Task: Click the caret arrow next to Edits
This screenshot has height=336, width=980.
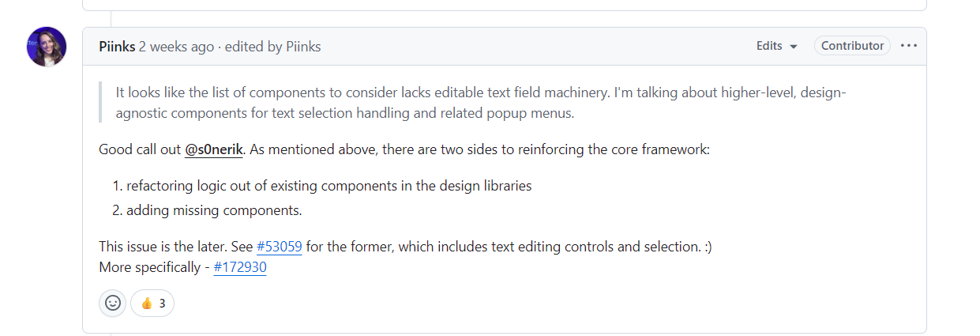Action: tap(793, 47)
